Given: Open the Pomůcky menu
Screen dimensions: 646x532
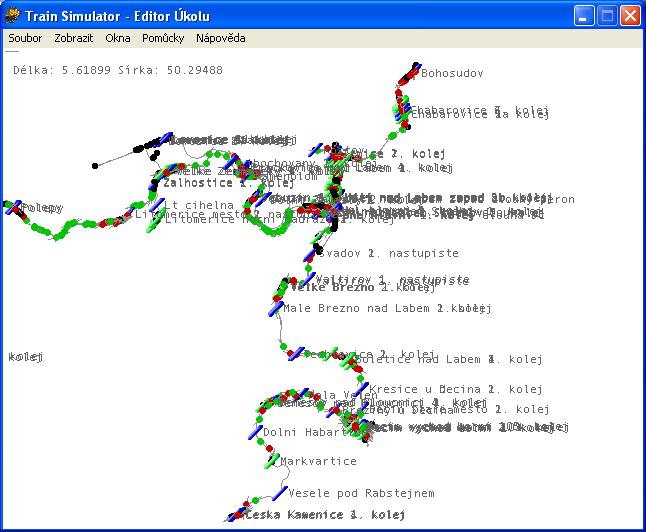Looking at the screenshot, I should click(x=163, y=38).
